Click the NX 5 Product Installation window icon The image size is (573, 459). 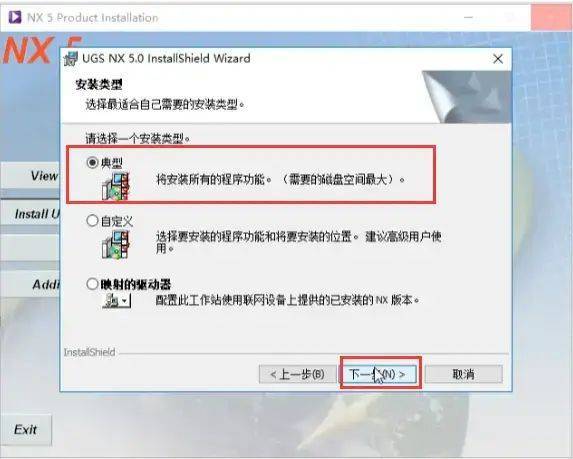[15, 17]
